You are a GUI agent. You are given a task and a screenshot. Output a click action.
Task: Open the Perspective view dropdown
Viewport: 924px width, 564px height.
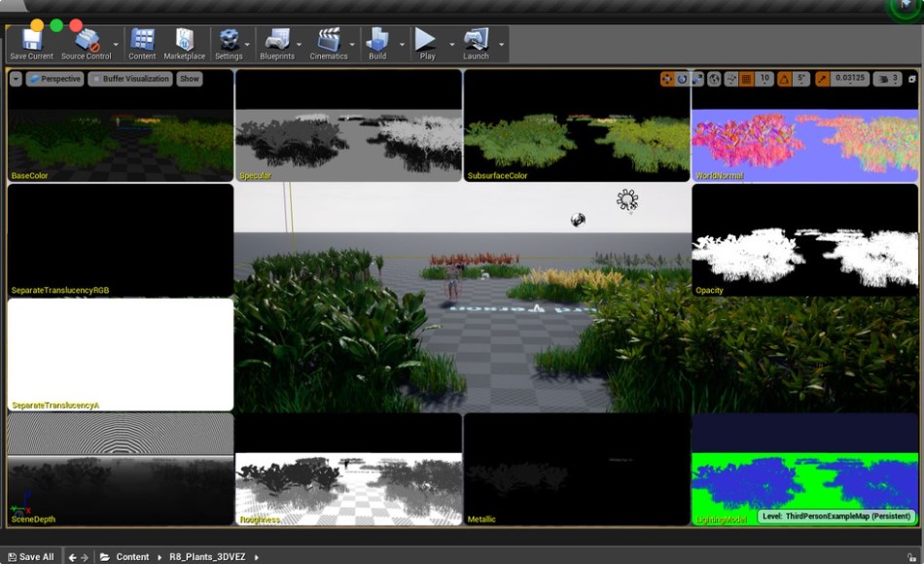click(55, 79)
